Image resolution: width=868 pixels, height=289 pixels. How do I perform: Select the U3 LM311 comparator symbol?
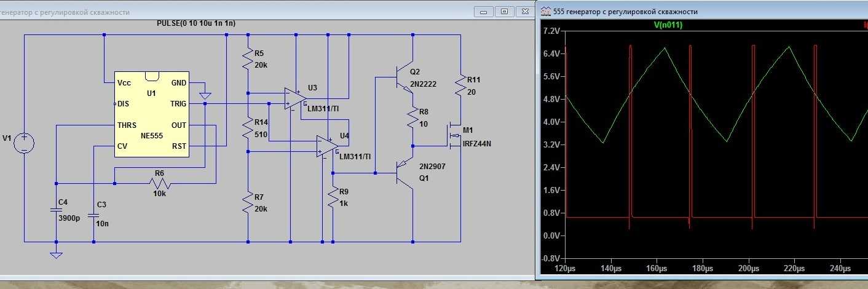click(295, 98)
